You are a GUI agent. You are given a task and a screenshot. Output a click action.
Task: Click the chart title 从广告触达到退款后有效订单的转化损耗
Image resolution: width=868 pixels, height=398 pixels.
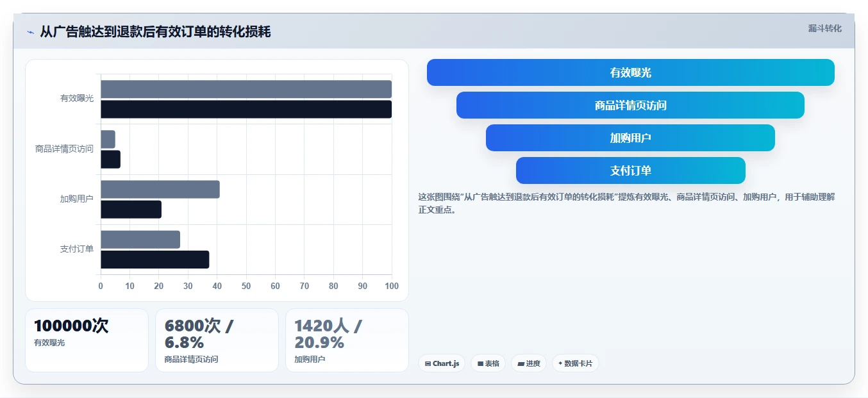coord(155,31)
